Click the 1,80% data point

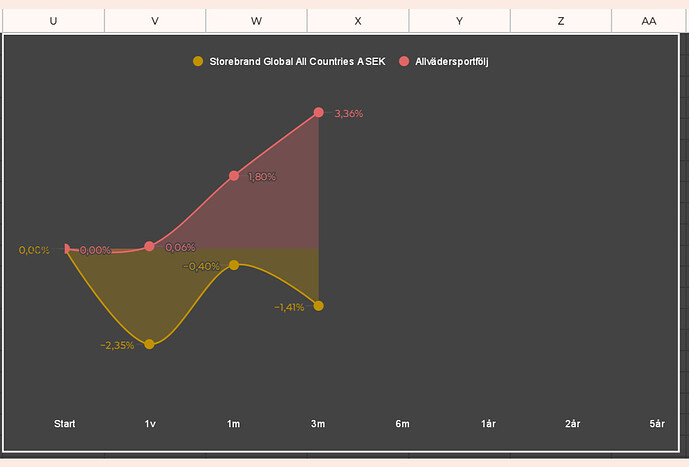(x=234, y=176)
